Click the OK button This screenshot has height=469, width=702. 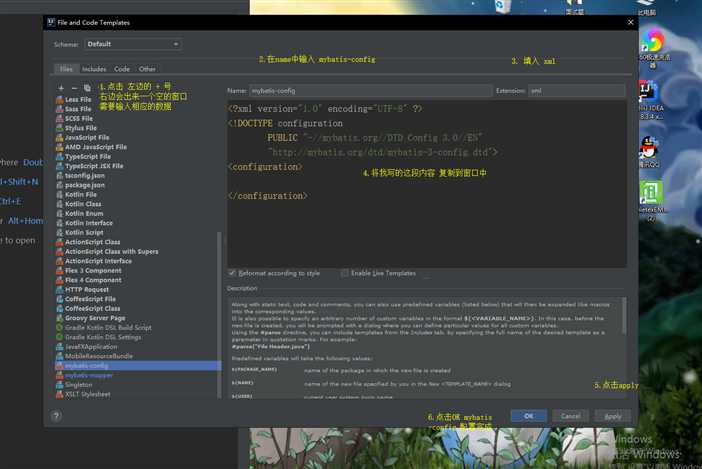click(x=529, y=416)
